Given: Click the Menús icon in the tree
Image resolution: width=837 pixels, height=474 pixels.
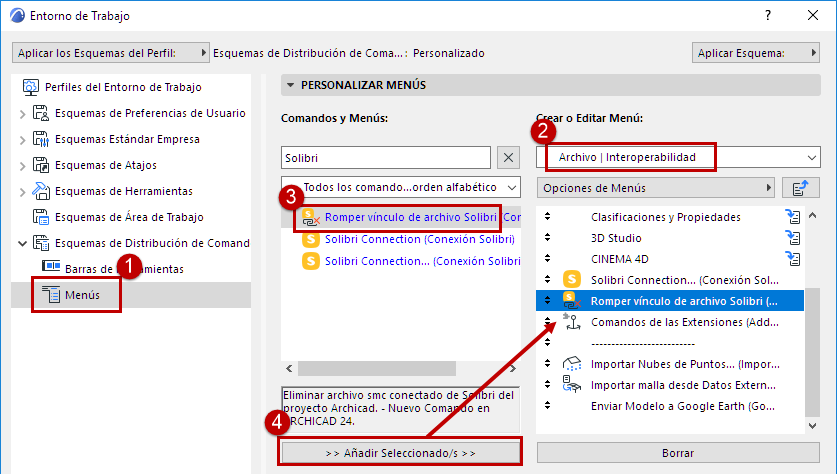Looking at the screenshot, I should point(51,295).
